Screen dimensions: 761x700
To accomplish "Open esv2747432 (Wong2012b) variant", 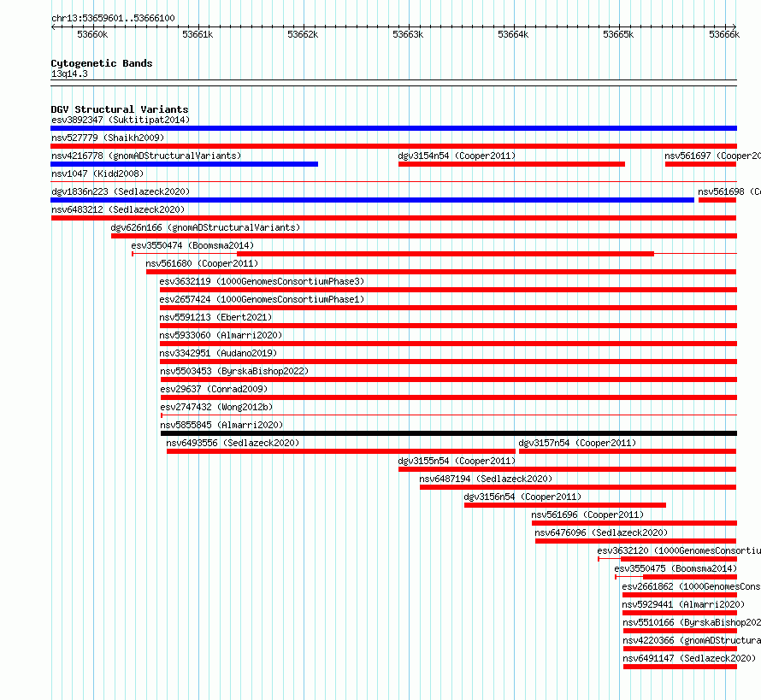I will (x=216, y=407).
